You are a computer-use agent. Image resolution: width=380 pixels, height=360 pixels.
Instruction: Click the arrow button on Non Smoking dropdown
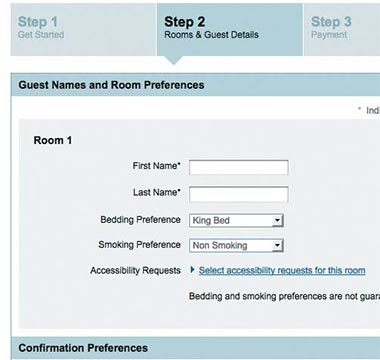click(x=277, y=246)
